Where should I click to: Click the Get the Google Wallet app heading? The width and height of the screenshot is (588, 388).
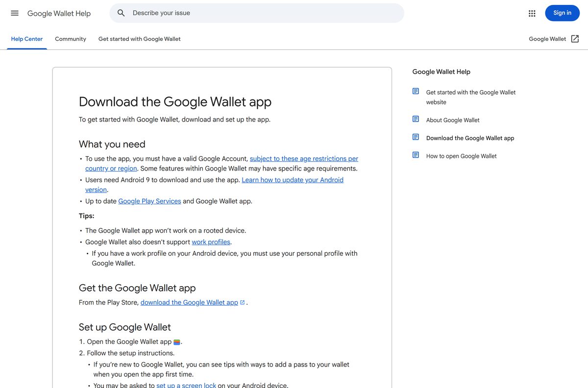(137, 288)
